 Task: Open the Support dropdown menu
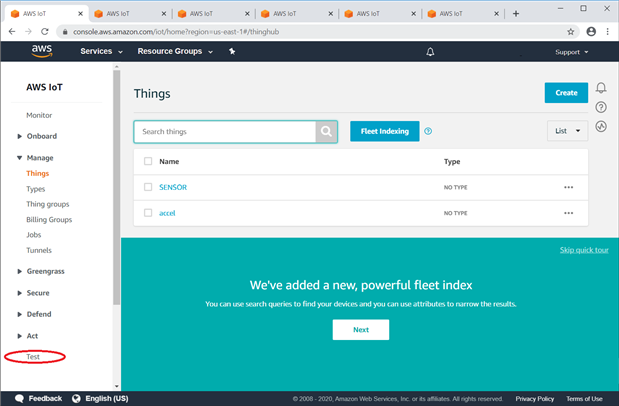coord(572,52)
